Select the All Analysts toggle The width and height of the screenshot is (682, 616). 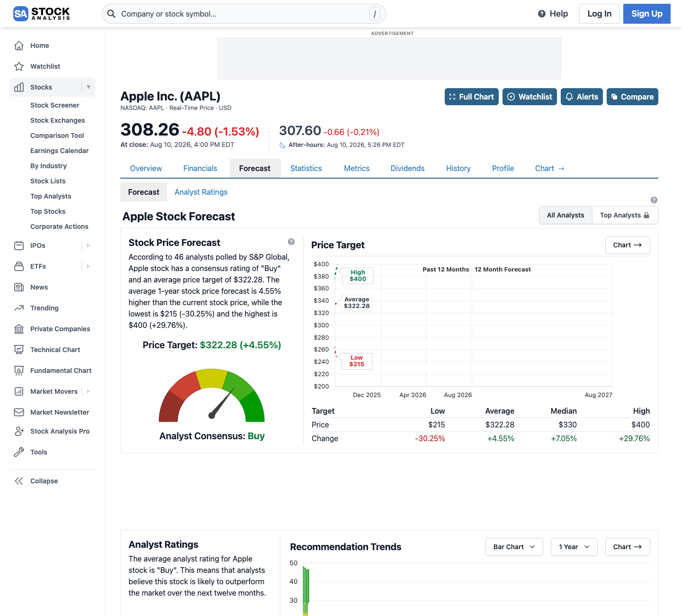click(x=565, y=215)
